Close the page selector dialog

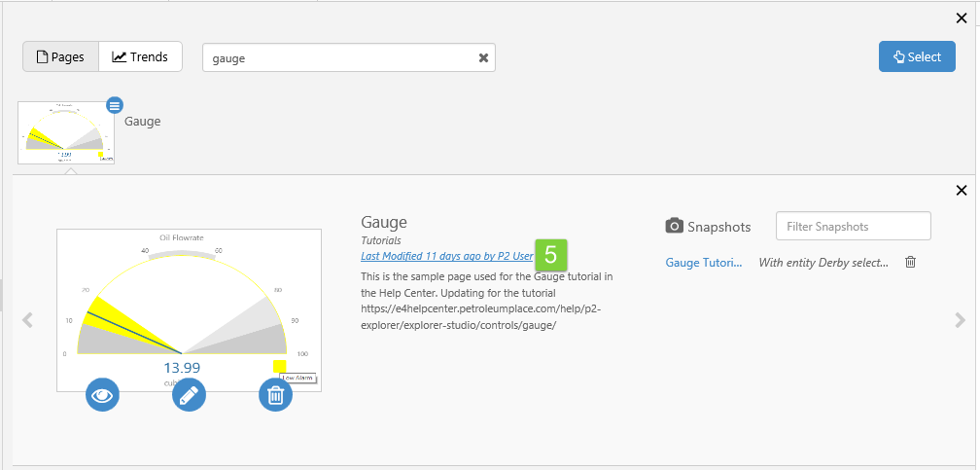click(x=962, y=18)
